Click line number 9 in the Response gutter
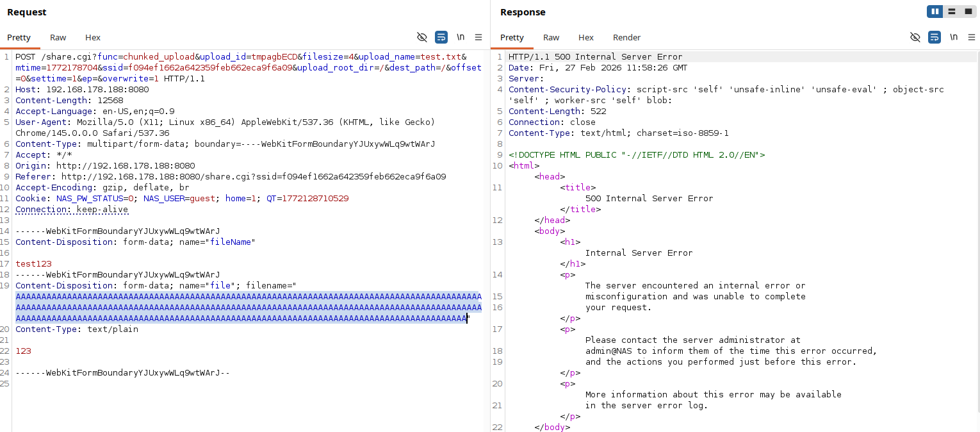This screenshot has height=432, width=980. point(500,154)
